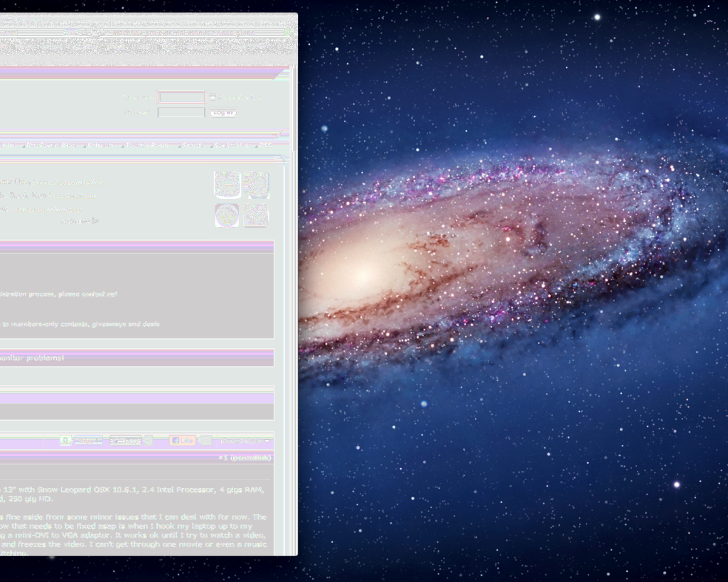Click the Tweet share button
728x582 pixels.
[125, 441]
